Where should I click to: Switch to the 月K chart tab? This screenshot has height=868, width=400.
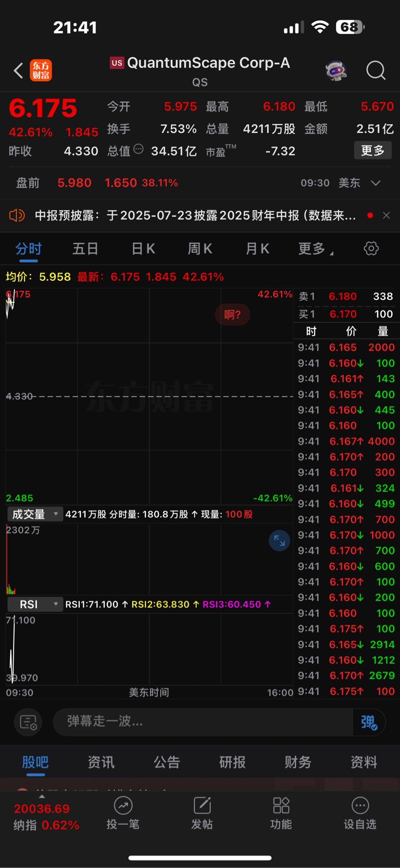click(258, 249)
